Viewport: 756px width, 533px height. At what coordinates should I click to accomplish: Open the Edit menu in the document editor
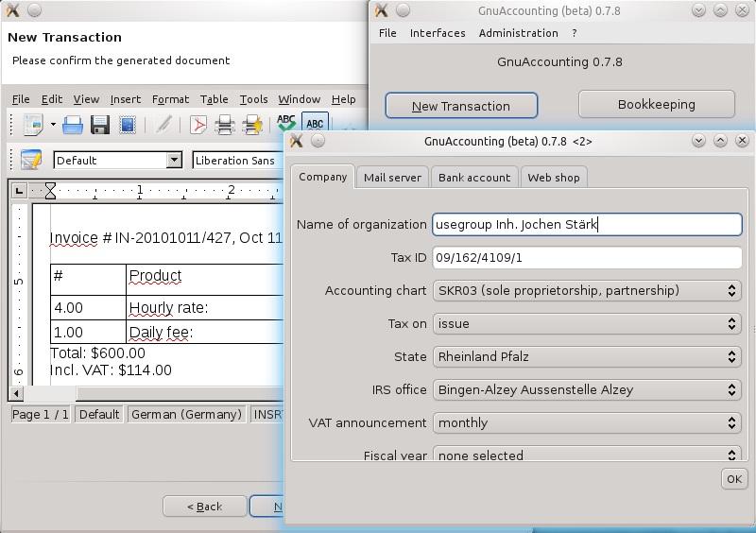(x=52, y=99)
